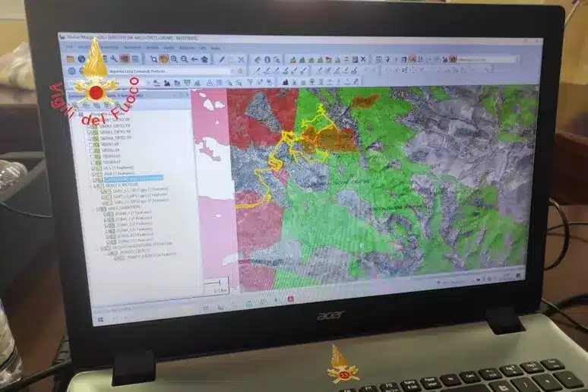
Task: Select the Zoom Out magnifier tool
Action: (x=184, y=58)
